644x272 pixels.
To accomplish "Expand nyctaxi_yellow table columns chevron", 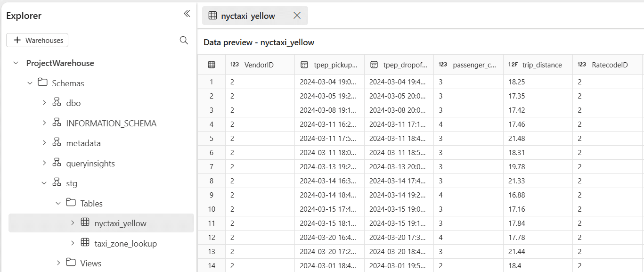I will point(73,223).
